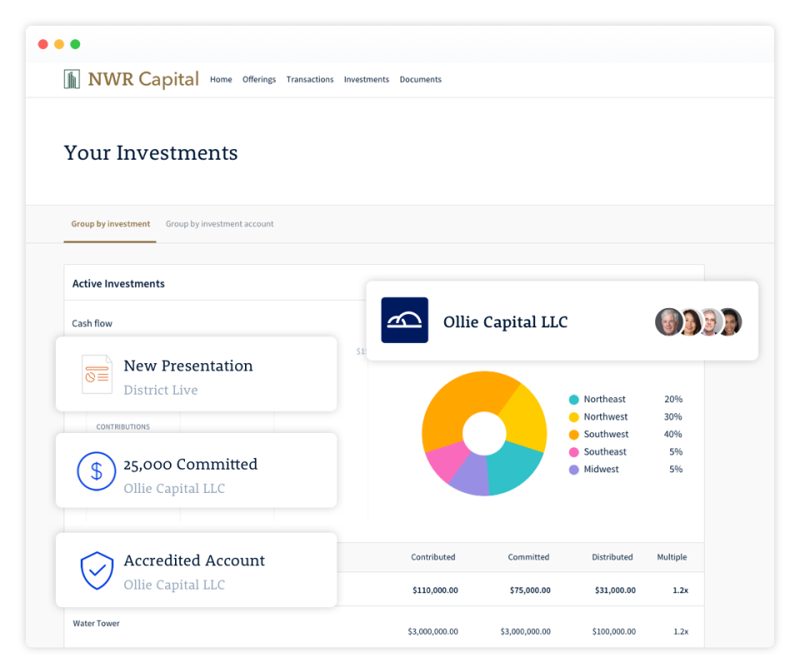Click the Home navigation item

click(x=221, y=79)
